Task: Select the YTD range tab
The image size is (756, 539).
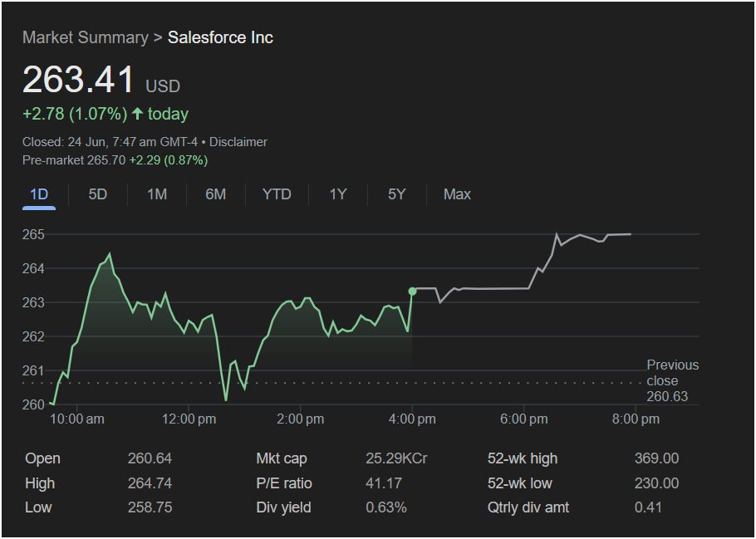Action: (277, 194)
